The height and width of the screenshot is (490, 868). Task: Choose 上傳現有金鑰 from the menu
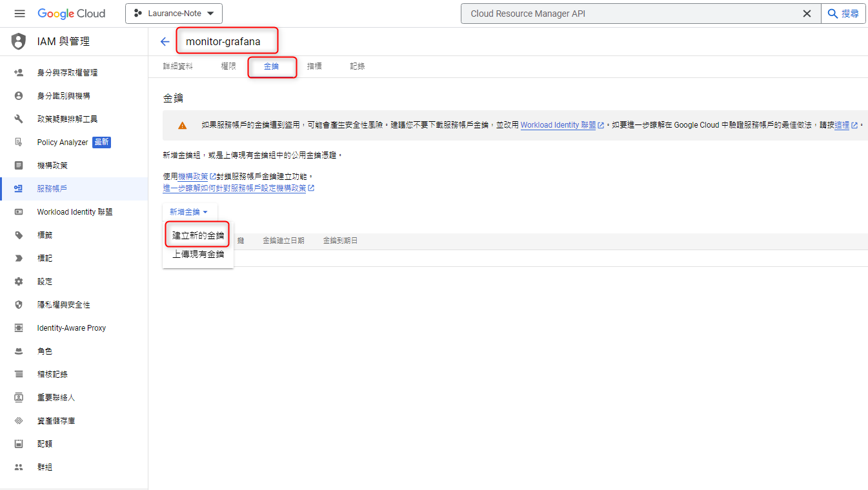(x=198, y=255)
